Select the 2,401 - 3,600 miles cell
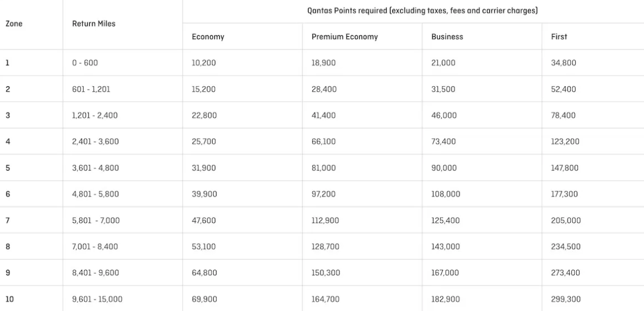Image resolution: width=644 pixels, height=311 pixels. click(95, 141)
